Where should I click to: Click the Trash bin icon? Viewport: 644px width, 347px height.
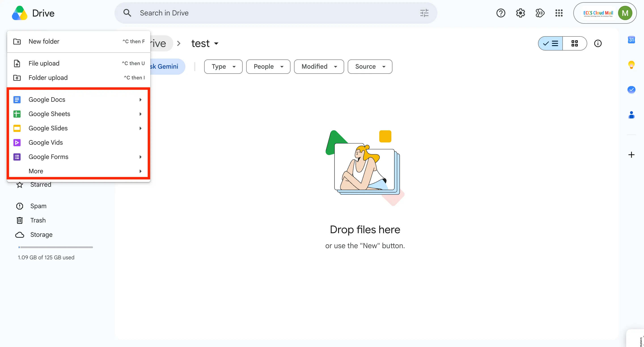(x=19, y=220)
